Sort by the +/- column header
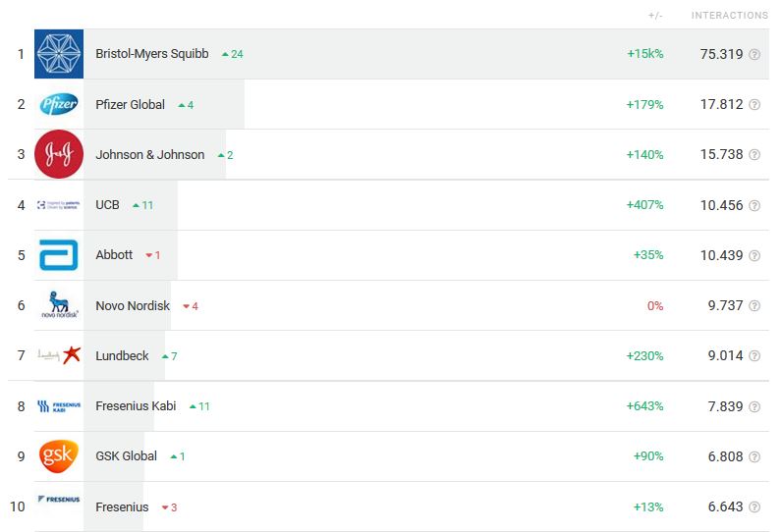The width and height of the screenshot is (782, 532). (x=655, y=16)
